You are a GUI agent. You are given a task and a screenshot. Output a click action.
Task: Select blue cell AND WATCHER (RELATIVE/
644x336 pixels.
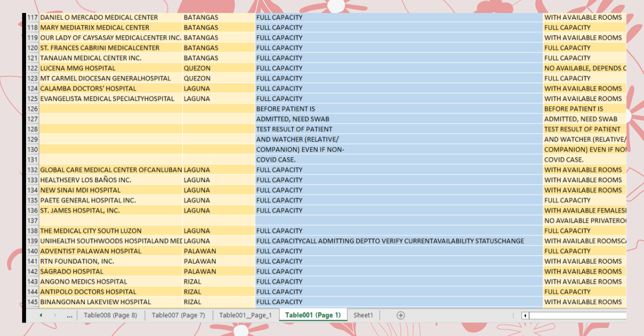(x=399, y=139)
